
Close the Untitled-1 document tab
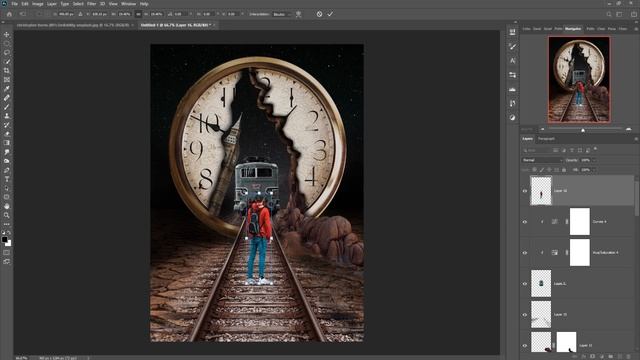pos(214,25)
